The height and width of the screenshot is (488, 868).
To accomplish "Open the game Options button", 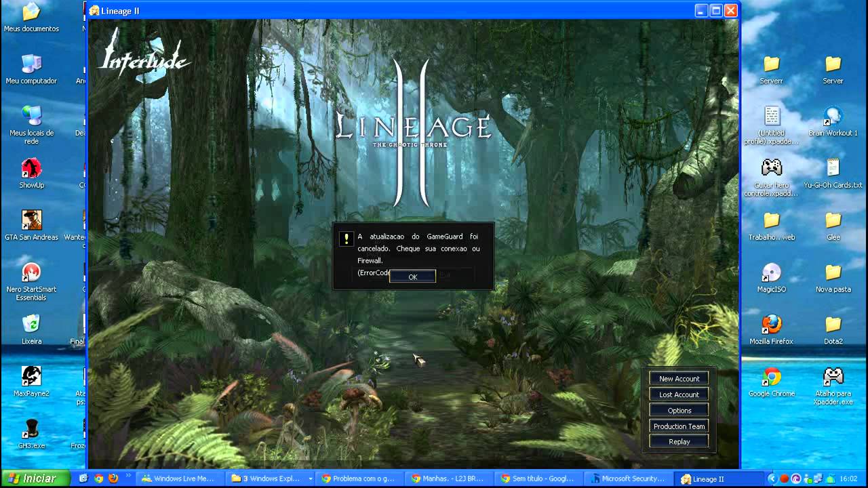I will (x=679, y=410).
